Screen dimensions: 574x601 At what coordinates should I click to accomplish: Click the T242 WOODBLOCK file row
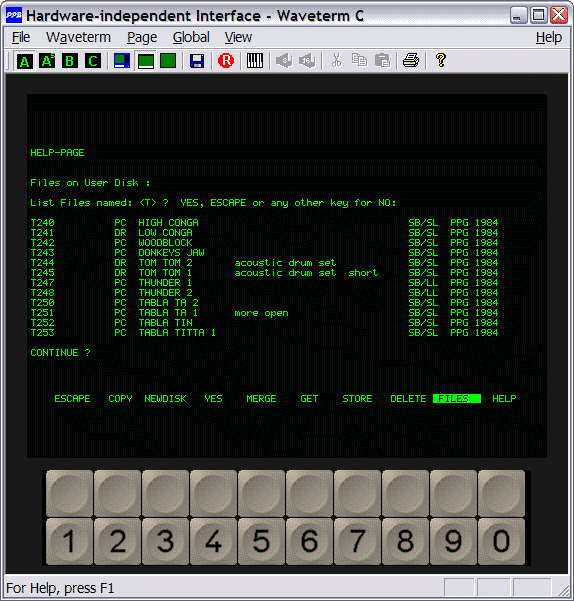coord(264,243)
